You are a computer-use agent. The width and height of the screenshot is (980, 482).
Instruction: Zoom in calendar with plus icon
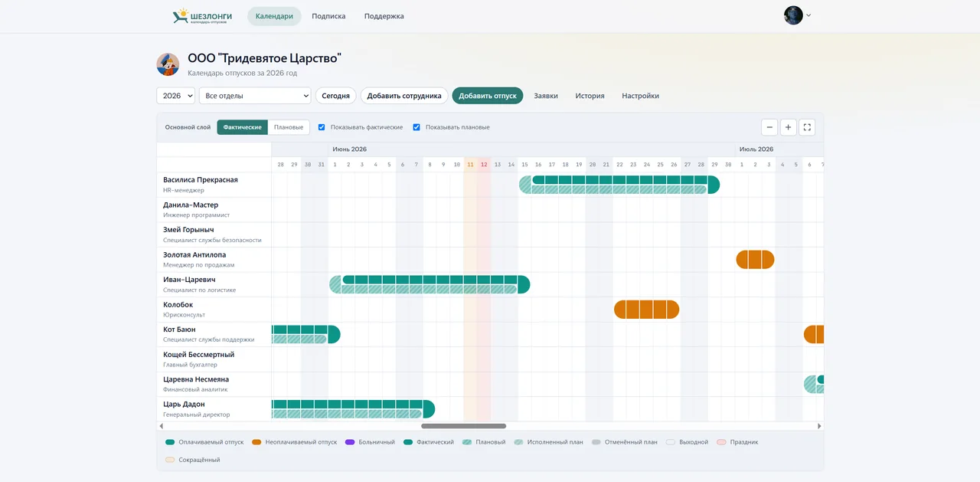[788, 127]
